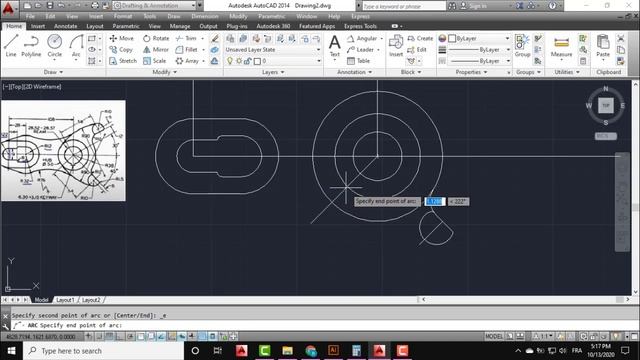
Task: Switch to Layout1 tab
Action: tap(65, 300)
